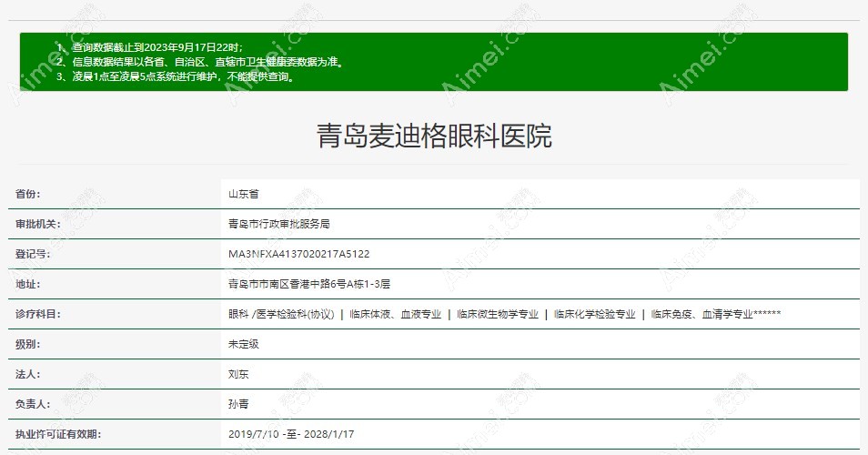The height and width of the screenshot is (455, 868).
Task: Click the address 青岛市市南区香港中路6号A栋1-3层
Action: [308, 284]
